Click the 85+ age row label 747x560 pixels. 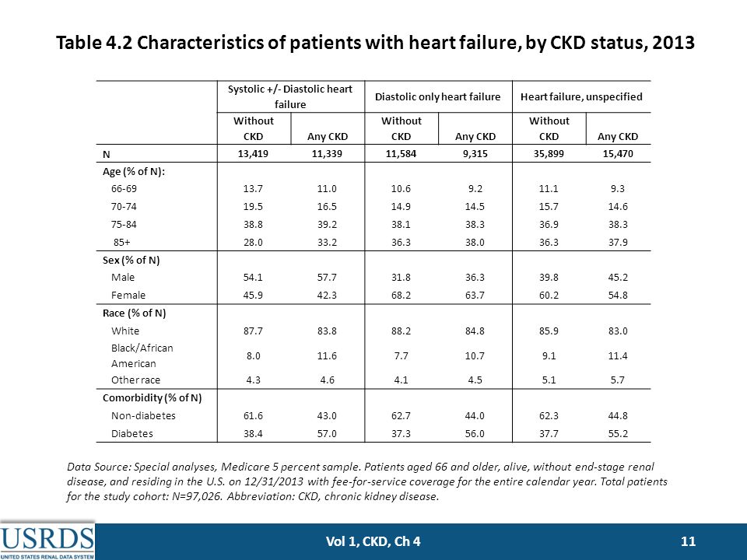[121, 242]
